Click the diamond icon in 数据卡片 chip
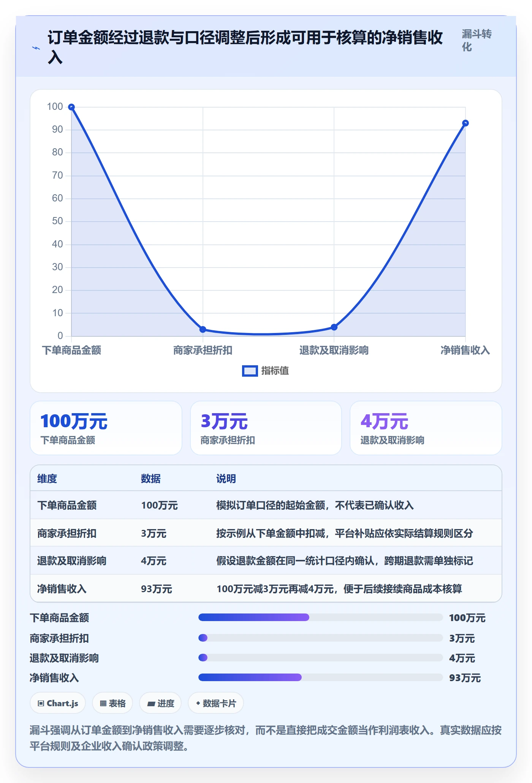The height and width of the screenshot is (783, 532). point(198,704)
